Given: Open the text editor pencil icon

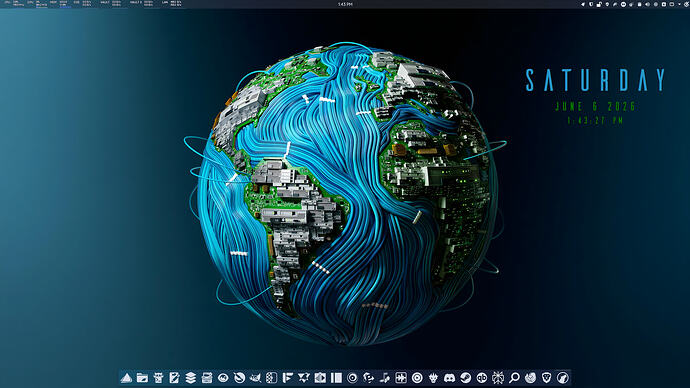Looking at the screenshot, I should pyautogui.click(x=174, y=377).
